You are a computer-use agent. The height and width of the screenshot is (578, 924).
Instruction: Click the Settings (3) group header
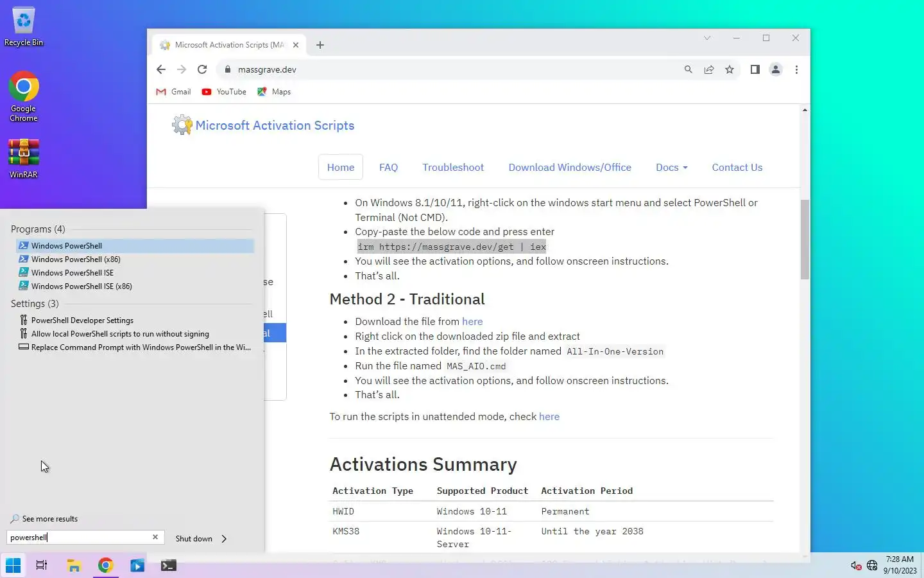click(35, 304)
